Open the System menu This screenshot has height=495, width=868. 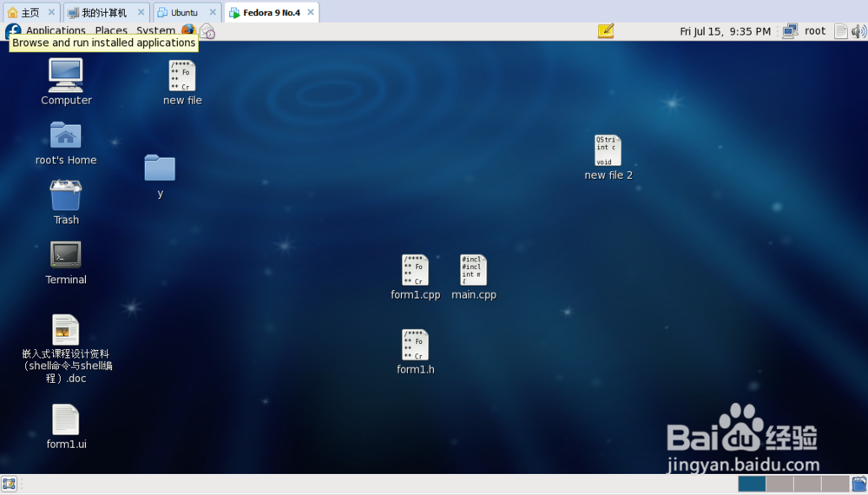[155, 30]
